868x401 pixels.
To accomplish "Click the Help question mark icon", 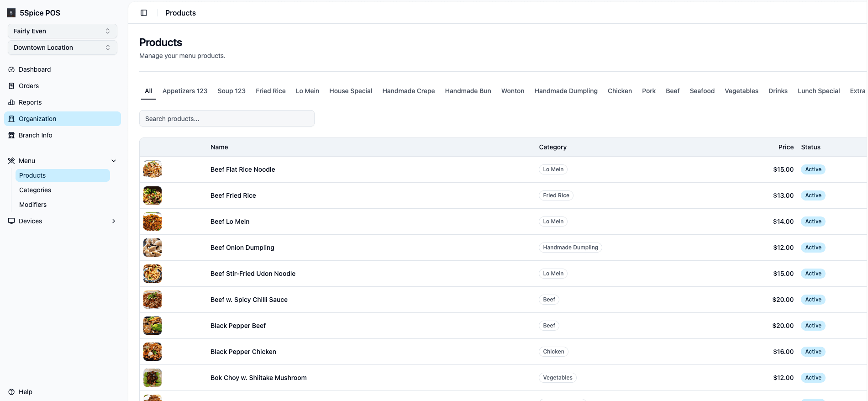I will 11,392.
